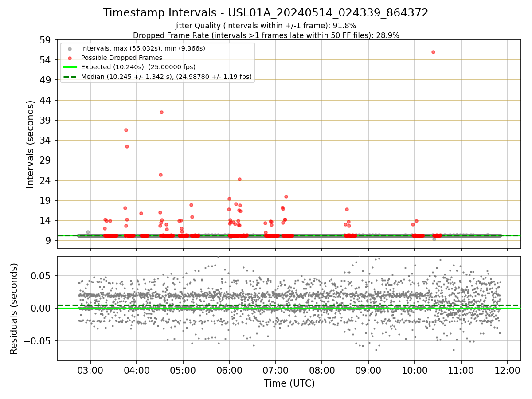Click the 'Intervals (seconds)' y-axis label
This screenshot has height=399, width=532.
pos(30,144)
